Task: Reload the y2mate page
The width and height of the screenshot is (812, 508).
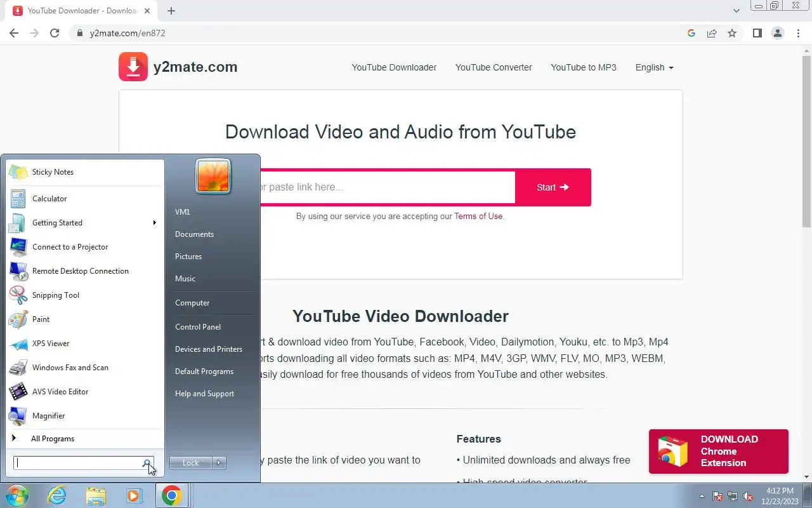Action: pos(55,33)
